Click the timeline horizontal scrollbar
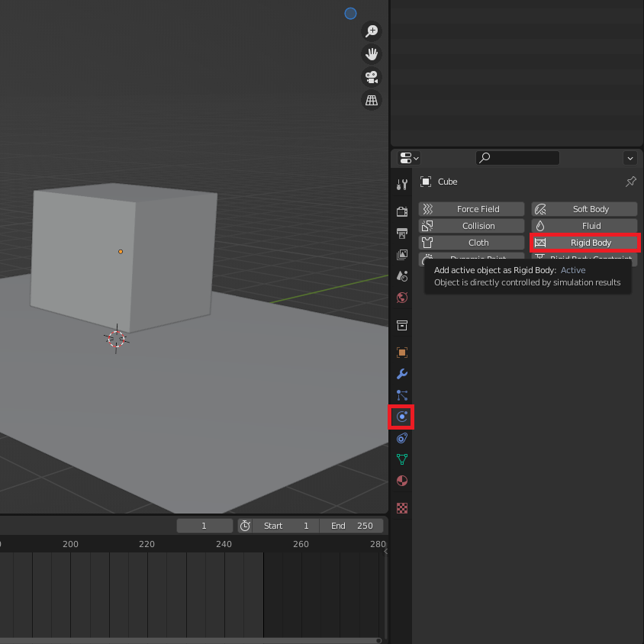Screen dimensions: 644x644 pyautogui.click(x=191, y=640)
